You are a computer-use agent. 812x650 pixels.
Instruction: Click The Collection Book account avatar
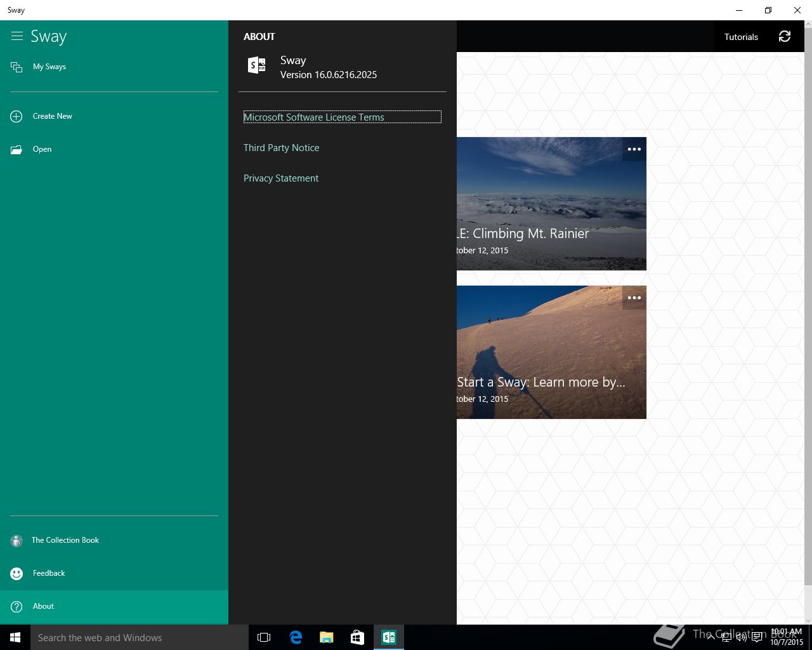click(x=16, y=541)
